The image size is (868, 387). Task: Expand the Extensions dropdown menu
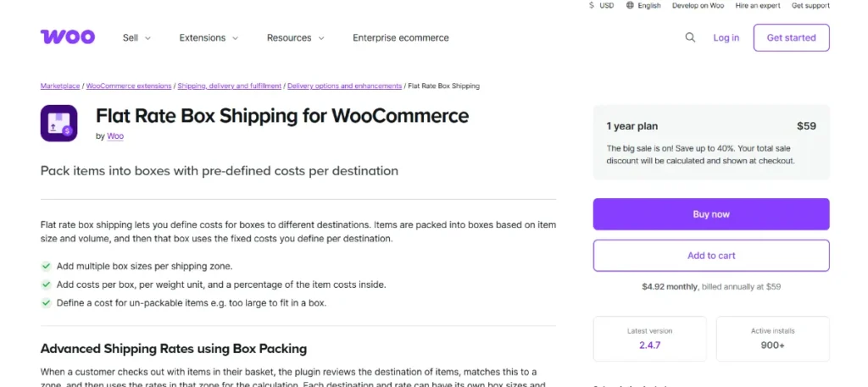(209, 37)
